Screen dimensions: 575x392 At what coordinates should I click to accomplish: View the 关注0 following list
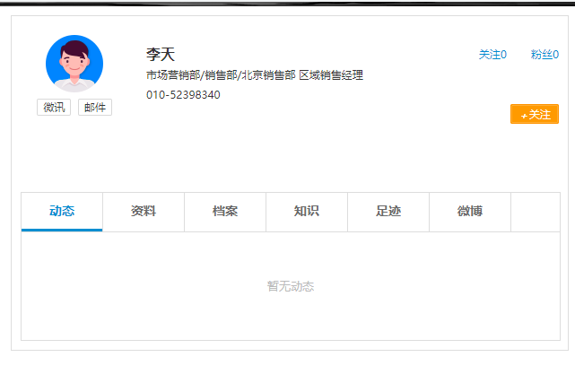(x=492, y=55)
